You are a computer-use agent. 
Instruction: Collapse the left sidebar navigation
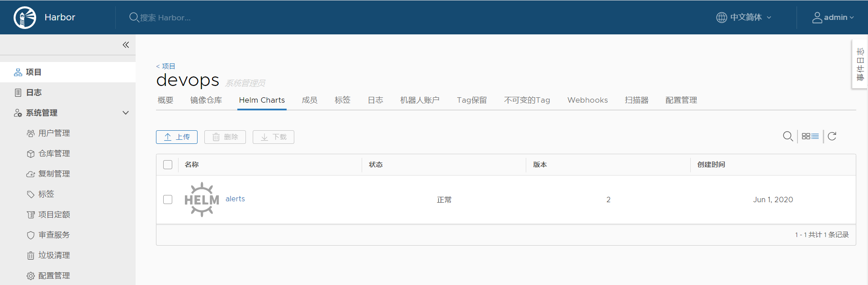pyautogui.click(x=126, y=45)
